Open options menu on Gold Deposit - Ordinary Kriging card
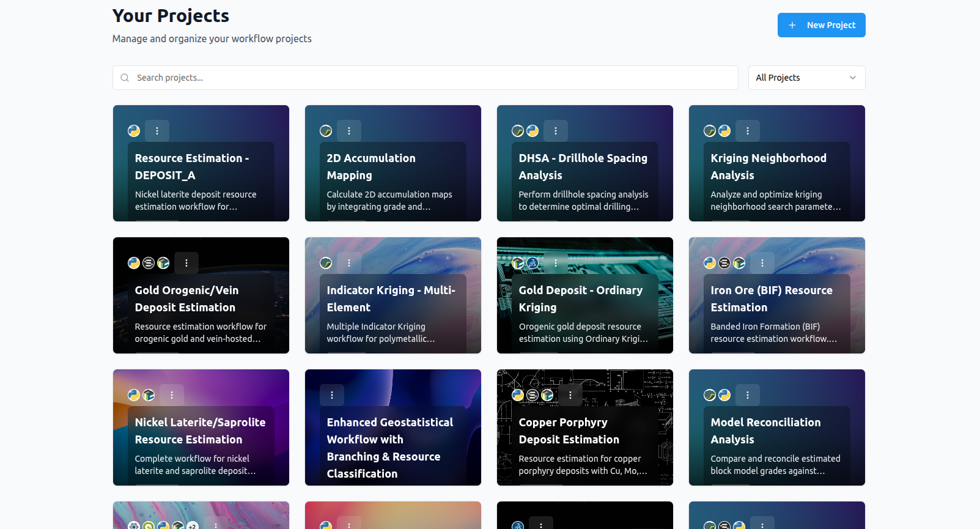Viewport: 980px width, 529px height. pos(556,263)
